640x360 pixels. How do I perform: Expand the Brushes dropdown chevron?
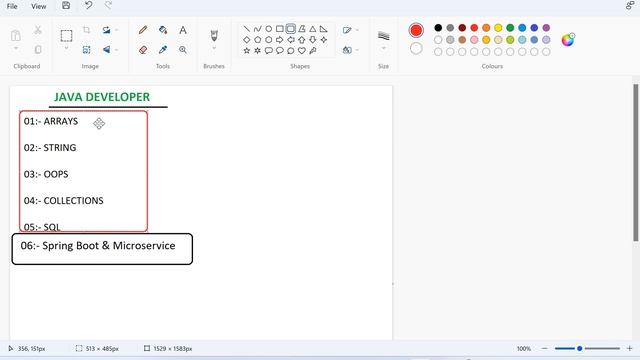click(214, 49)
